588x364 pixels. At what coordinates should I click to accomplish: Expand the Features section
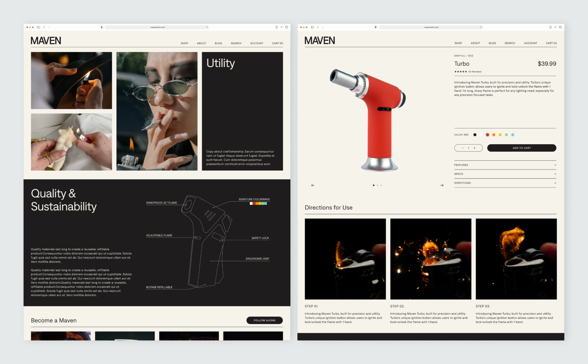(555, 165)
